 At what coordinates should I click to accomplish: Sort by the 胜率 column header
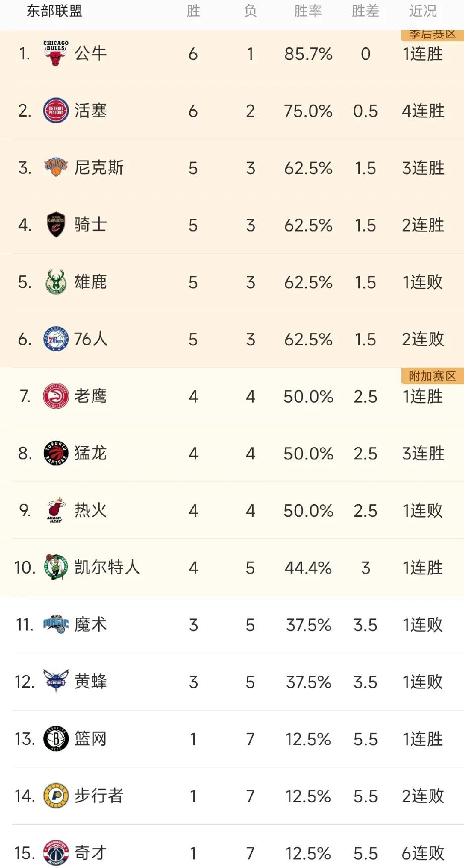308,11
